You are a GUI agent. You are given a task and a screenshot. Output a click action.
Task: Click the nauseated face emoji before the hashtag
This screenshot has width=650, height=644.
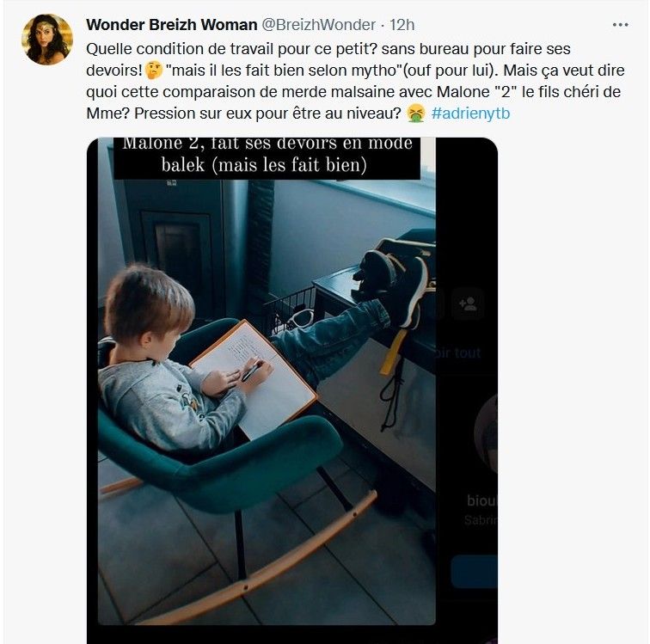click(x=416, y=113)
